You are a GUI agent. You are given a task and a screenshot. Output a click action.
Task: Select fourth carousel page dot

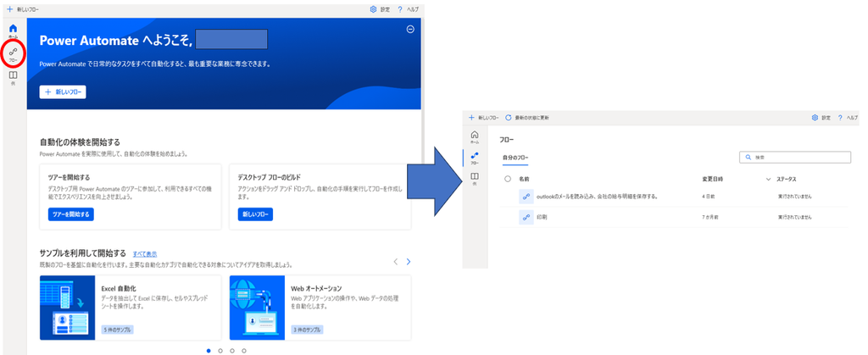244,350
